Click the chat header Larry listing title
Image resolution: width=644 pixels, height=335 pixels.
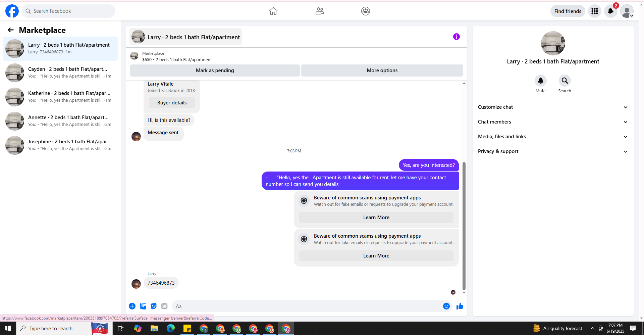click(185, 37)
